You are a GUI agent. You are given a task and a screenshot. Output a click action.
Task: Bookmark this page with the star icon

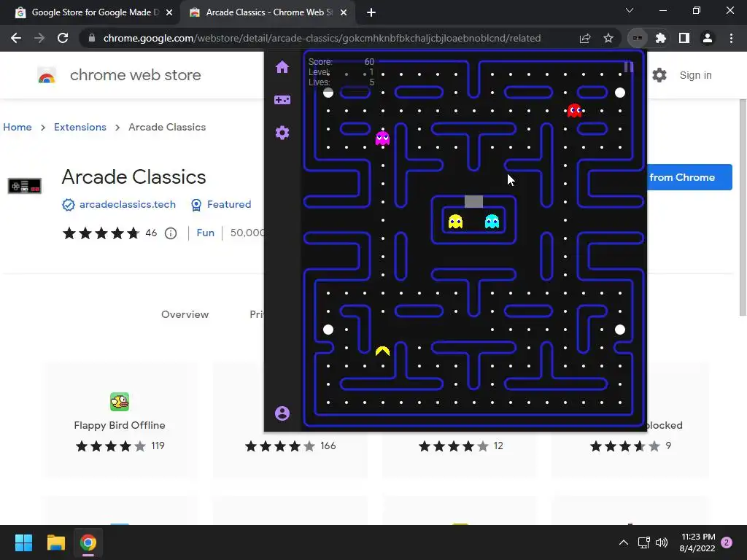(608, 38)
